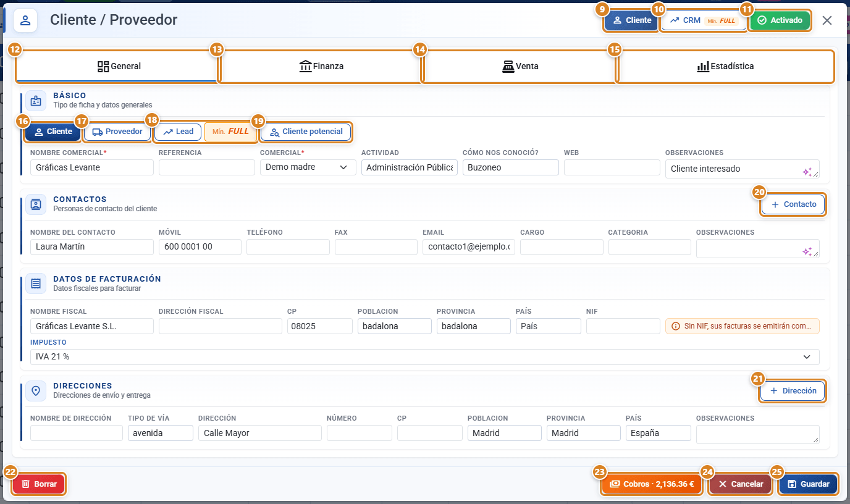
Task: Add a new Contacto
Action: coord(793,204)
